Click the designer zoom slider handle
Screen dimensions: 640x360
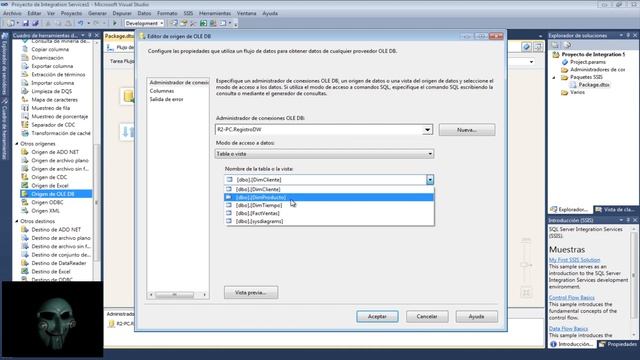pyautogui.click(x=526, y=265)
